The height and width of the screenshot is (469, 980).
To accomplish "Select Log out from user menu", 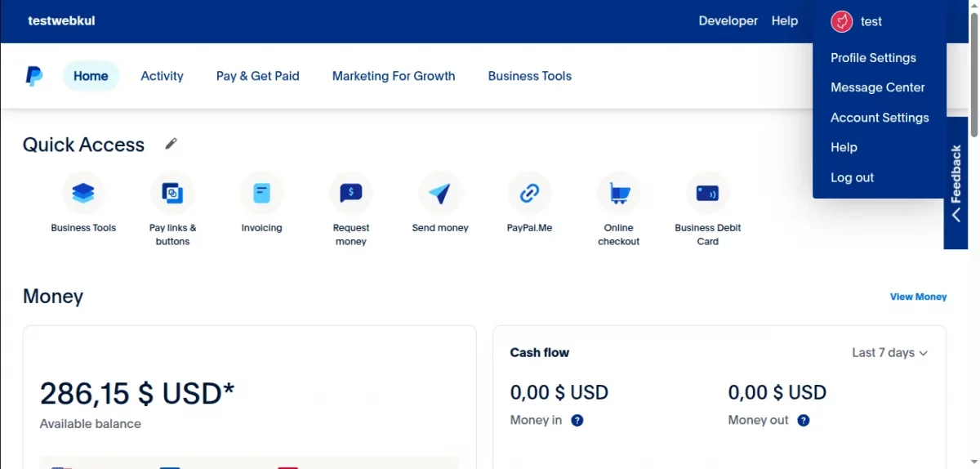I will pos(852,177).
